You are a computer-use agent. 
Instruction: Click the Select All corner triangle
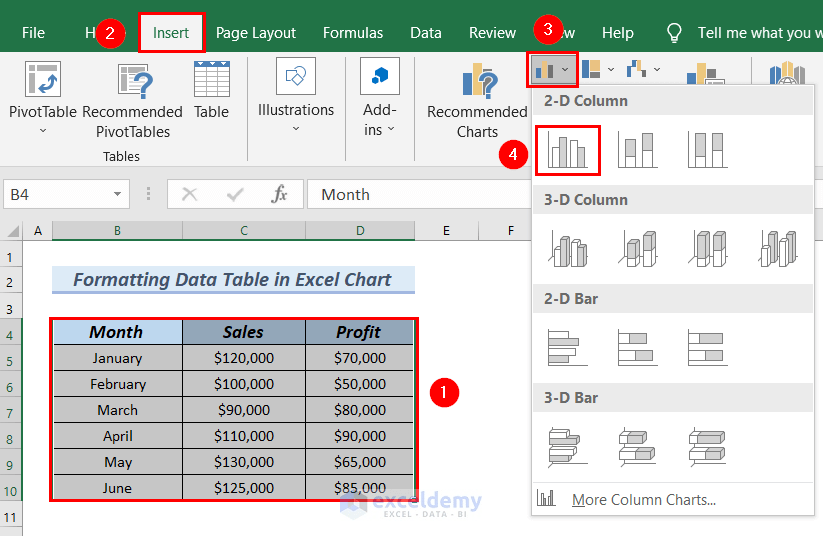tap(13, 230)
